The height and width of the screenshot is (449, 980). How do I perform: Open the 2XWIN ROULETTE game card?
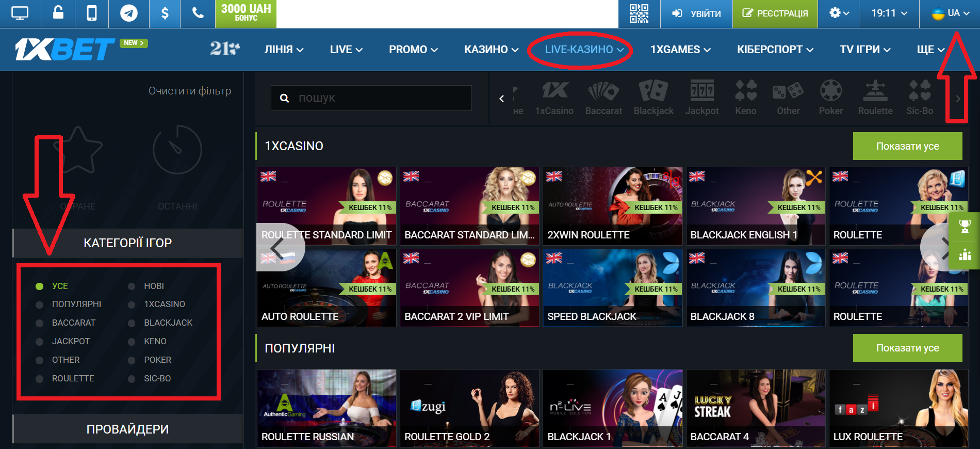tap(612, 206)
